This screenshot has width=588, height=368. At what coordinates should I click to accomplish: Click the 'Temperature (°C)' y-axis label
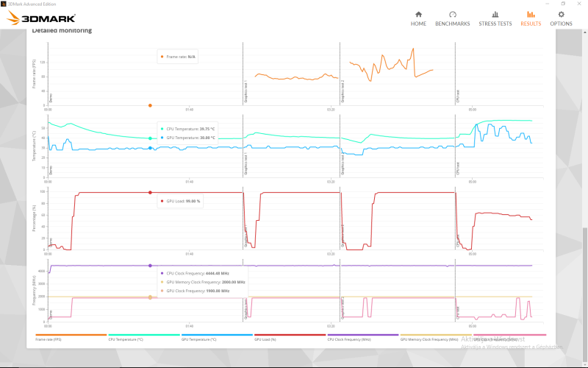tap(34, 146)
